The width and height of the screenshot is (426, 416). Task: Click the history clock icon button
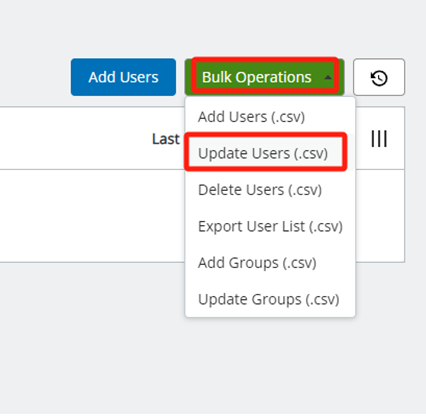(379, 77)
